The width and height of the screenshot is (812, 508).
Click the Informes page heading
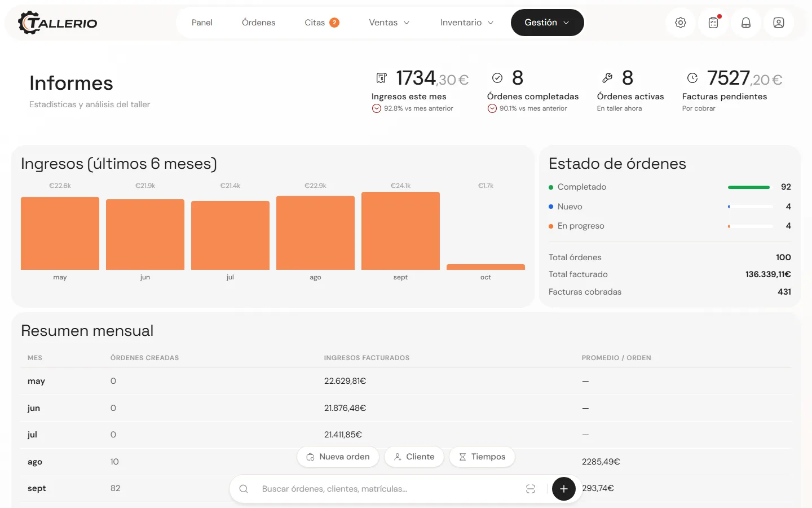[x=71, y=83]
